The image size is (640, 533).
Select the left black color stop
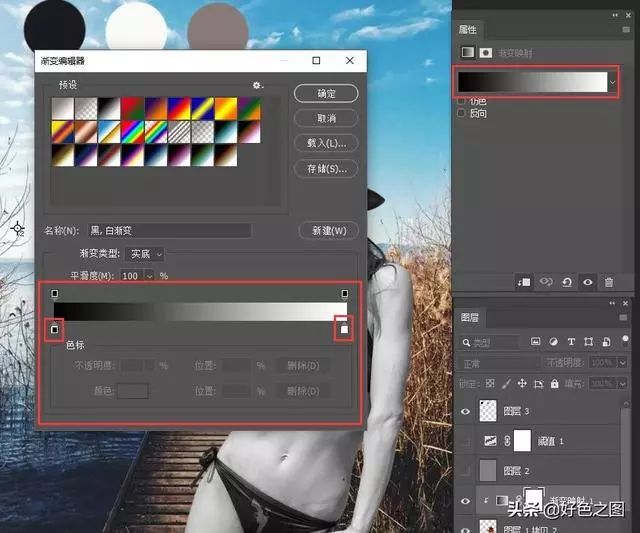pos(55,328)
